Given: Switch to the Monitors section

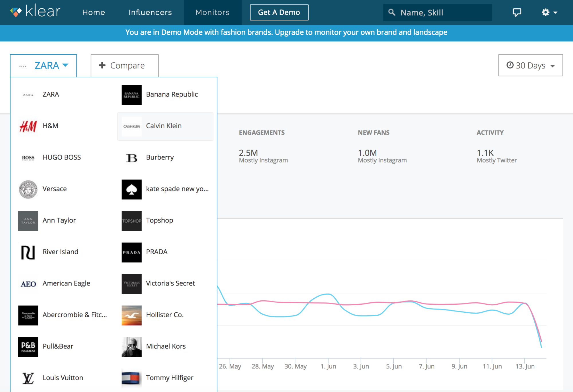Looking at the screenshot, I should click(x=212, y=12).
